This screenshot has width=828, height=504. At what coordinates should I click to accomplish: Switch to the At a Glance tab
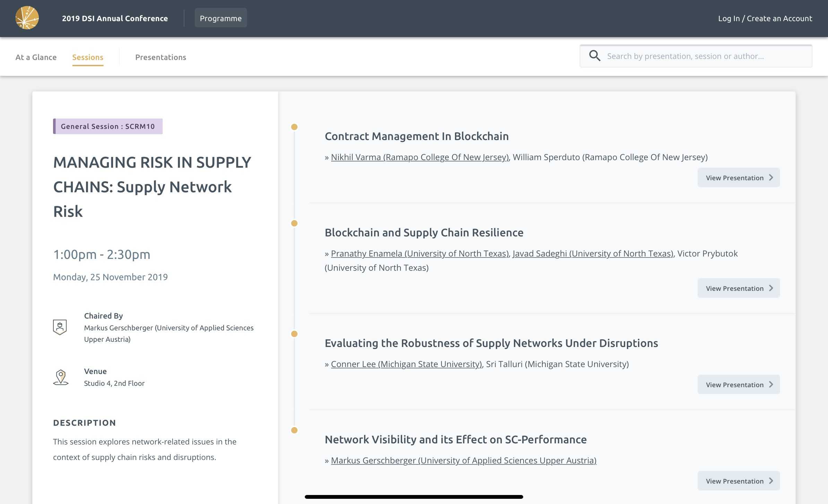[x=36, y=57]
